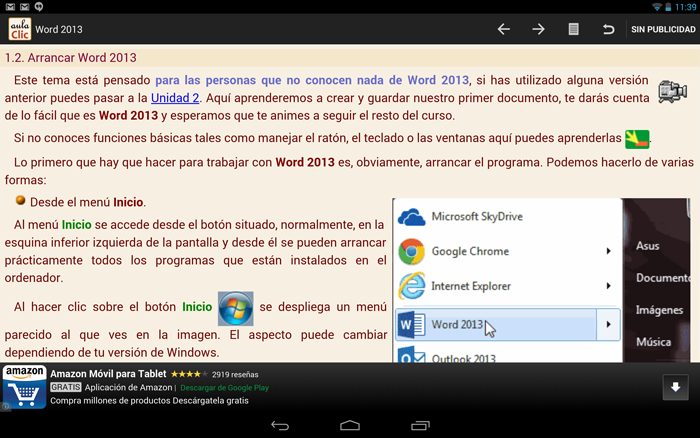The height and width of the screenshot is (438, 700).
Task: Open the green basic functions icon
Action: pyautogui.click(x=637, y=139)
